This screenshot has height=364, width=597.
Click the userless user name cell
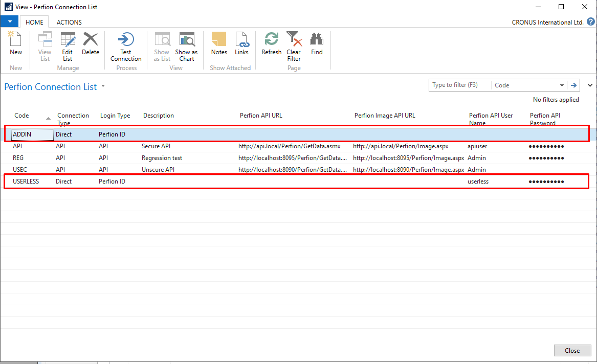pyautogui.click(x=478, y=181)
